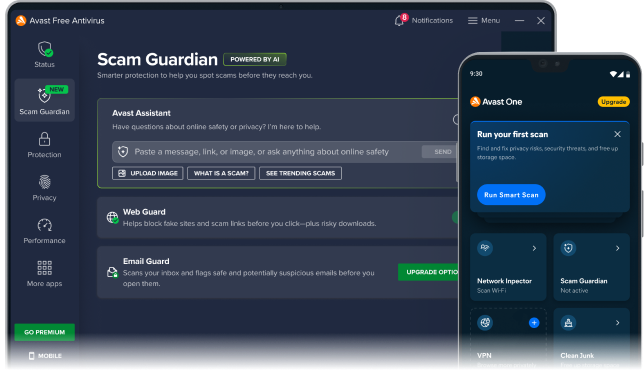Viewport: 644px width, 370px height.
Task: Tap the Clean Junk icon on phone
Action: click(568, 322)
